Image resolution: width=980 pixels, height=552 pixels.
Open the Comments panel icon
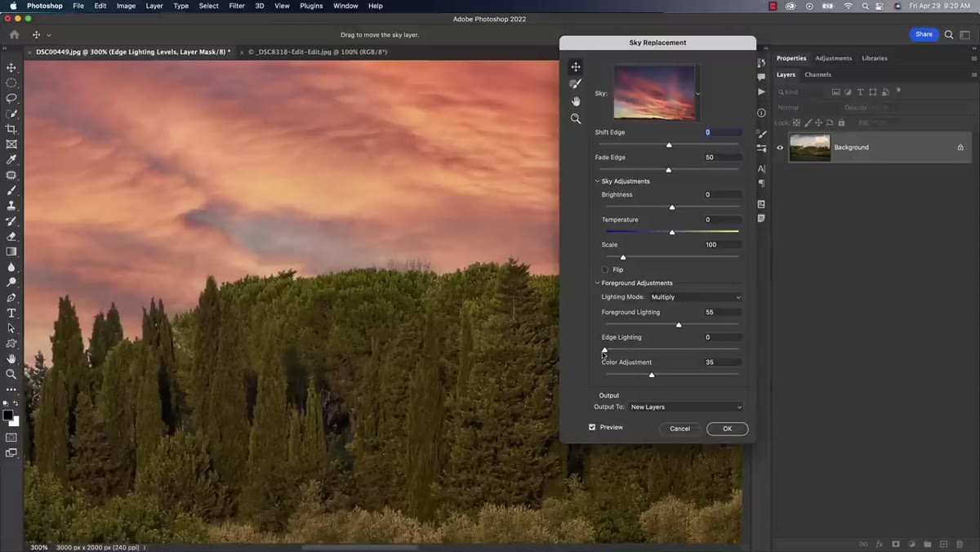tap(761, 77)
